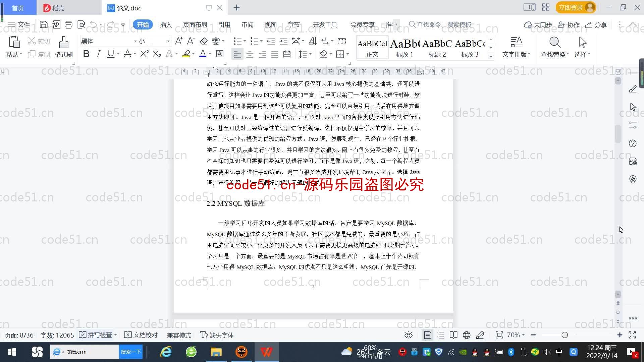The image size is (644, 362).
Task: Switch to Web Layout globe icon
Action: point(467,335)
